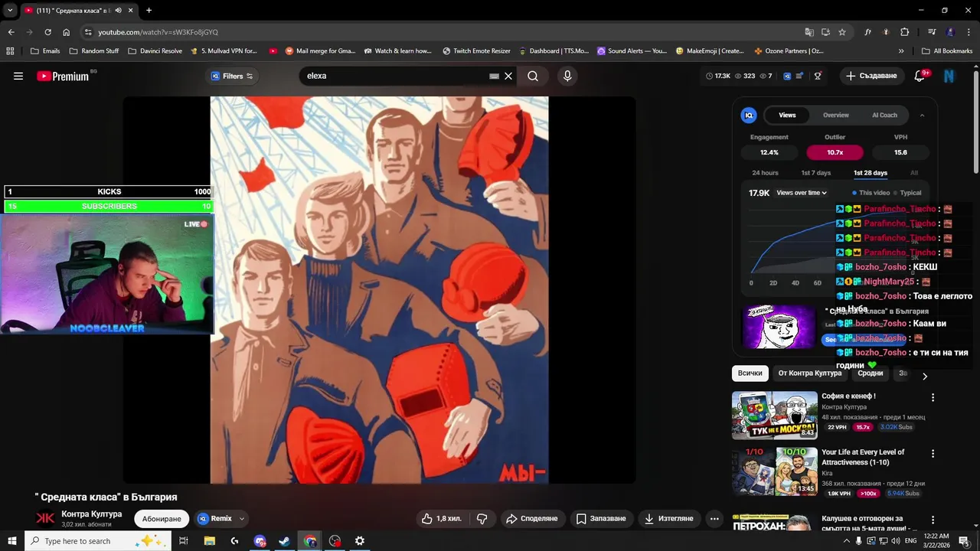
Task: Switch to the Views tab
Action: [x=787, y=115]
